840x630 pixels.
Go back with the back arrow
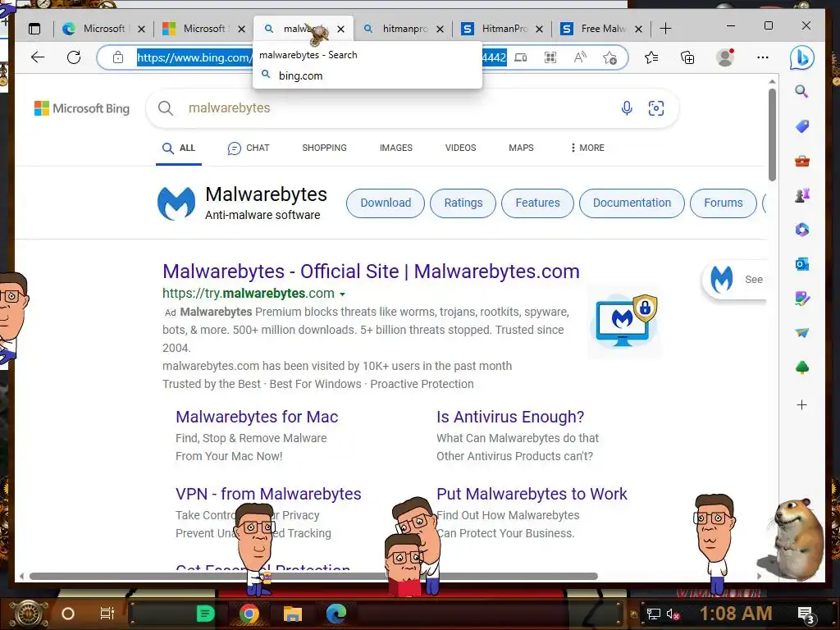(38, 57)
